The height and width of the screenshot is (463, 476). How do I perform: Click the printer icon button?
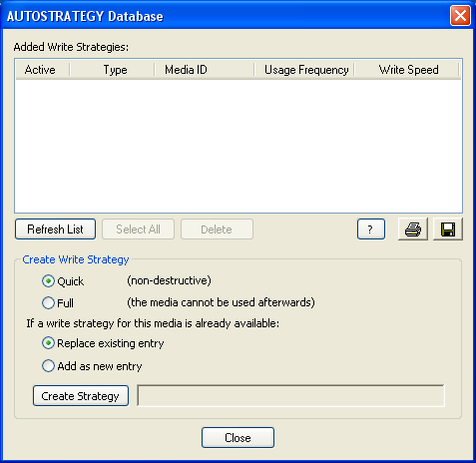413,230
